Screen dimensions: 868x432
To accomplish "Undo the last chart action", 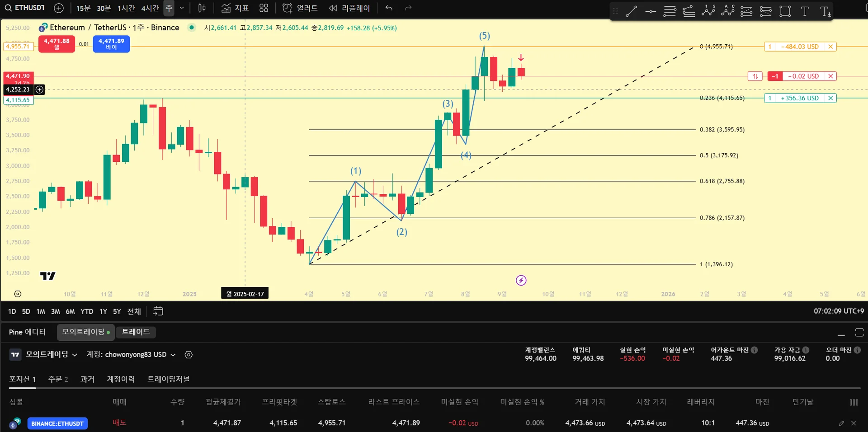I will (x=389, y=8).
